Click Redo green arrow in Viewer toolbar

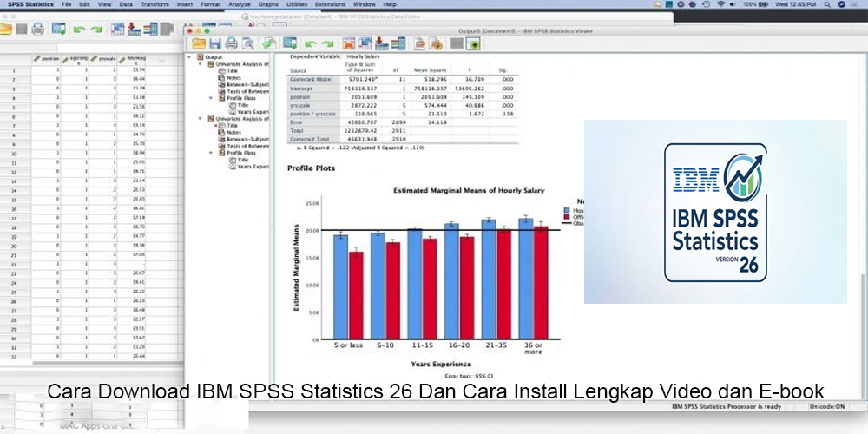click(328, 43)
